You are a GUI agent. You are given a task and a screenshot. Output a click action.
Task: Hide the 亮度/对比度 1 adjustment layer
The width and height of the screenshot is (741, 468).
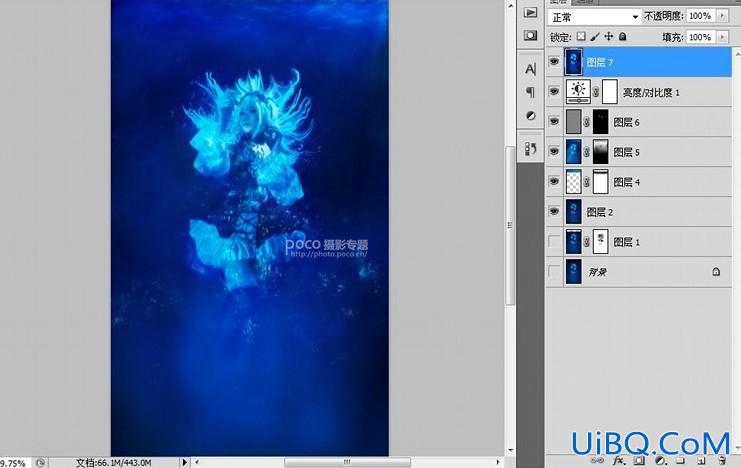point(554,91)
